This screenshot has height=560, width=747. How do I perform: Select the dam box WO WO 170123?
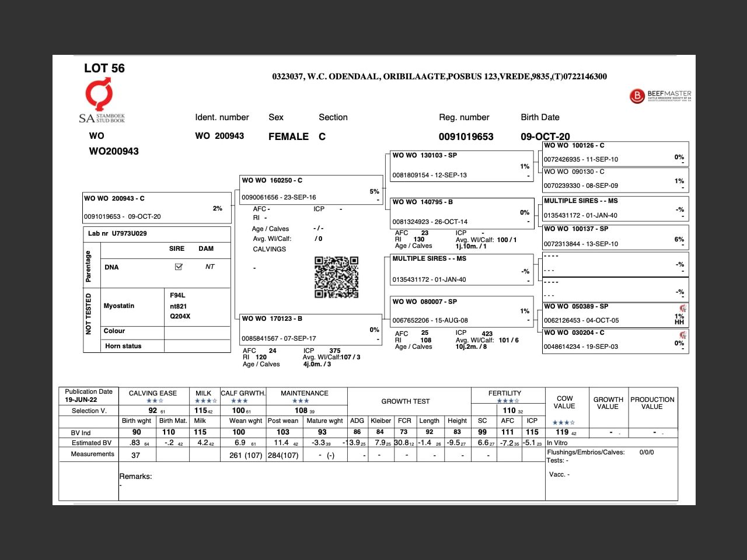tap(310, 328)
